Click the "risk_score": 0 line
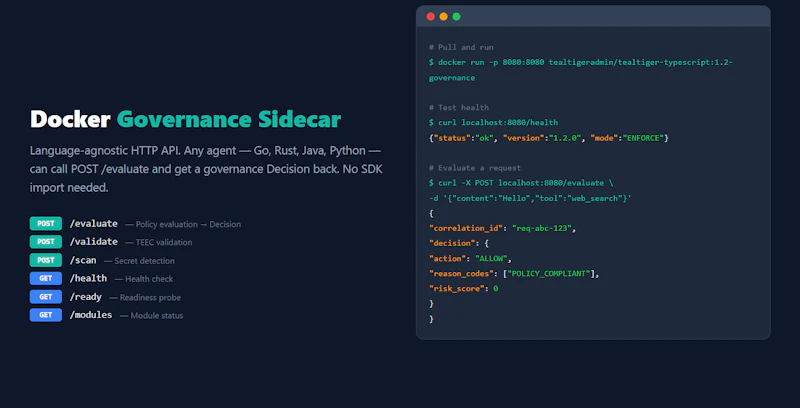 pyautogui.click(x=464, y=289)
